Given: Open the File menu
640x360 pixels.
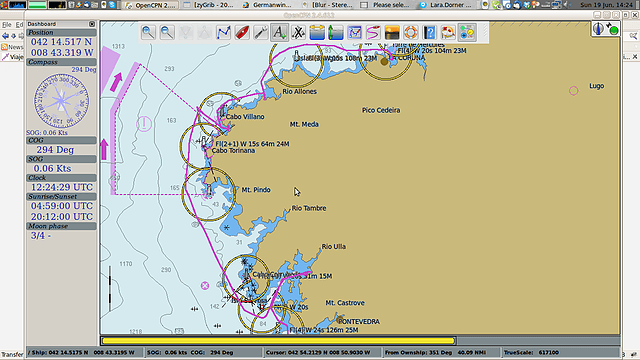Looking at the screenshot, I should (x=7, y=25).
